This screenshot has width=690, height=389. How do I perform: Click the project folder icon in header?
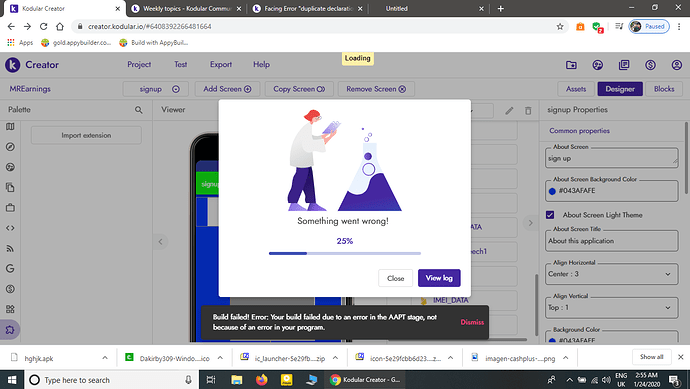(571, 65)
